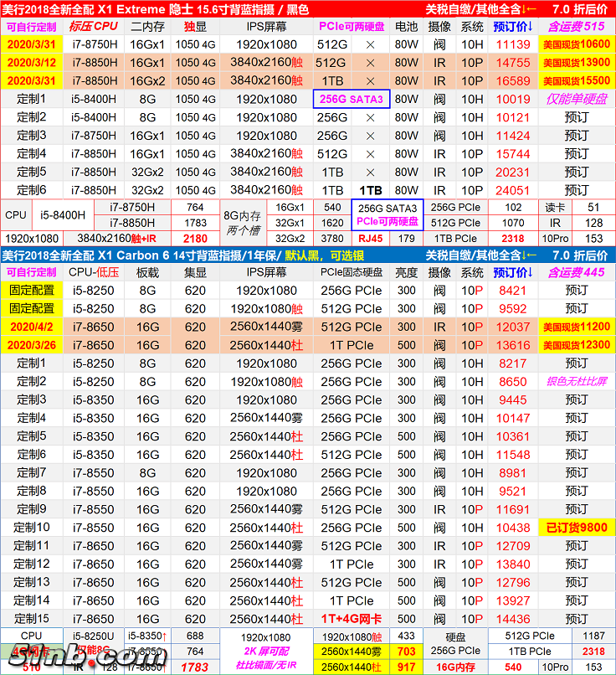Select the 已订货9800 yellow cell
This screenshot has height=675, width=616.
coord(577,528)
